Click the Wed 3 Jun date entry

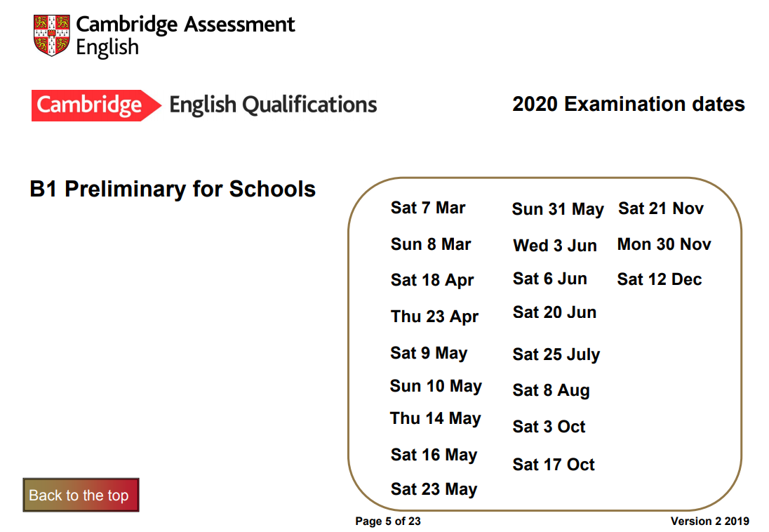[x=555, y=246]
